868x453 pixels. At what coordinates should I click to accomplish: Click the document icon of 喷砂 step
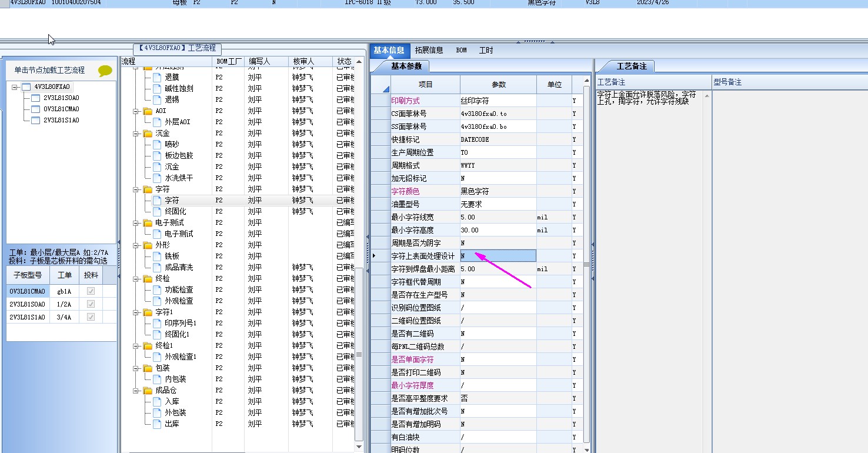tap(157, 144)
